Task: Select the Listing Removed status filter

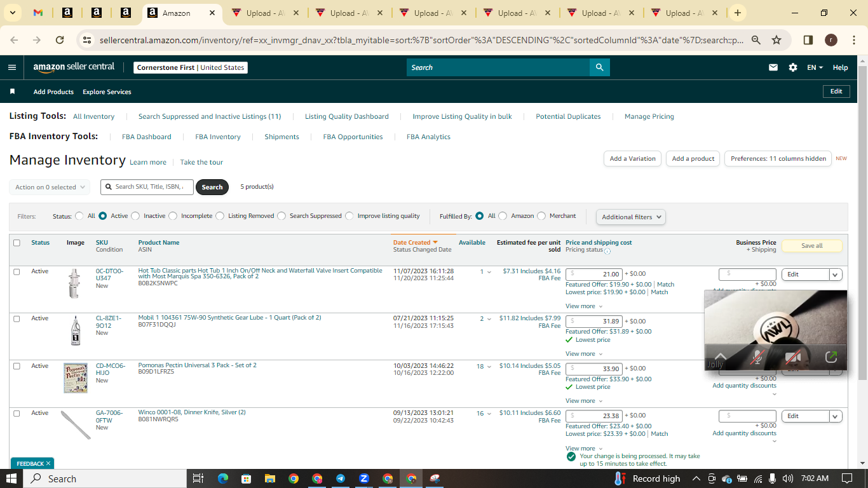Action: [220, 216]
